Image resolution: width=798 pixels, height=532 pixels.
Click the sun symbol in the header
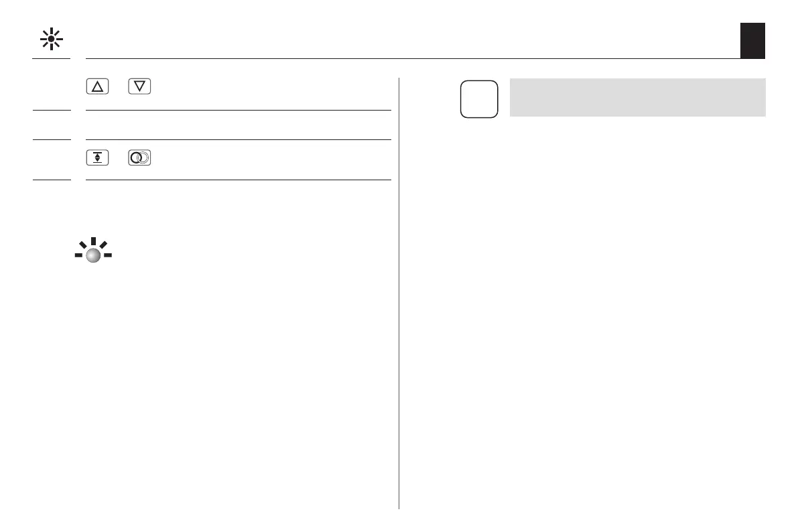click(x=51, y=40)
